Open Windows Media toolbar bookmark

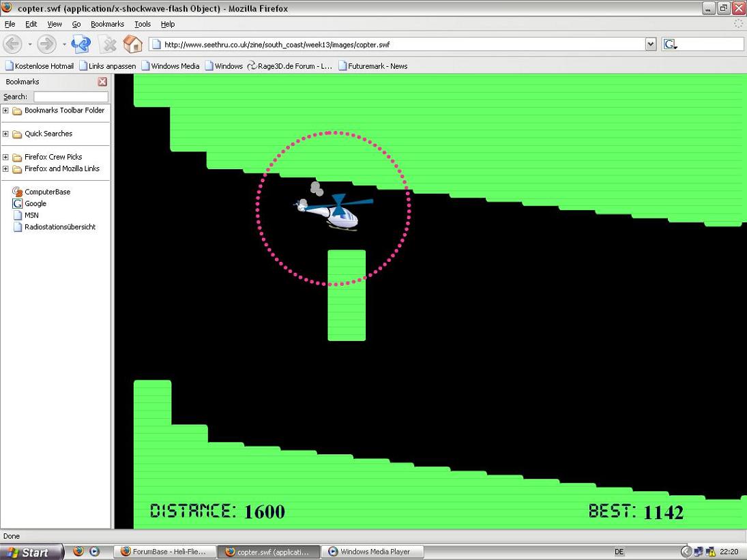(x=171, y=66)
